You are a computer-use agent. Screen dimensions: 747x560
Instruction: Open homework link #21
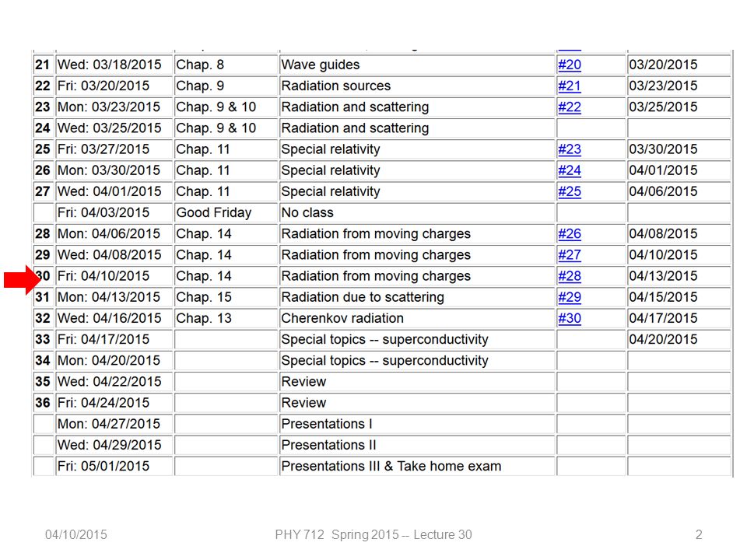click(x=570, y=86)
